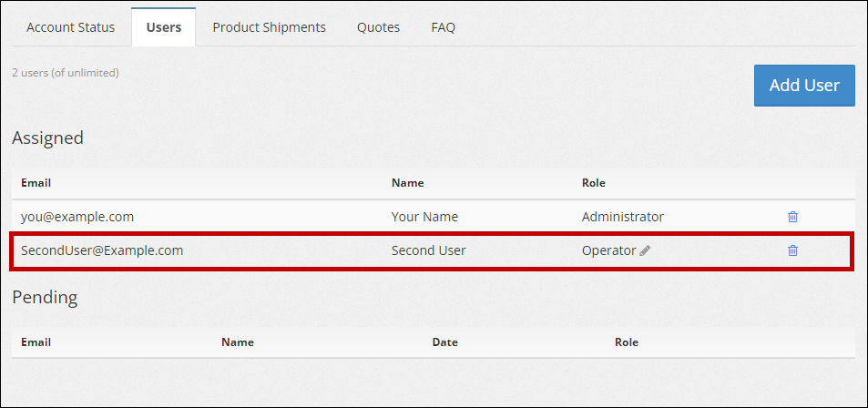Viewport: 868px width, 408px height.
Task: Click the Operator role label
Action: [608, 250]
